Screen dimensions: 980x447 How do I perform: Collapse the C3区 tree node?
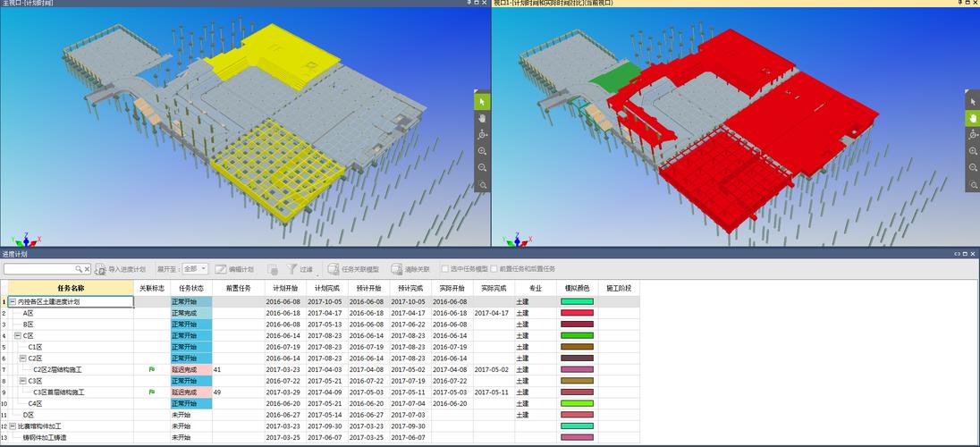[x=22, y=381]
